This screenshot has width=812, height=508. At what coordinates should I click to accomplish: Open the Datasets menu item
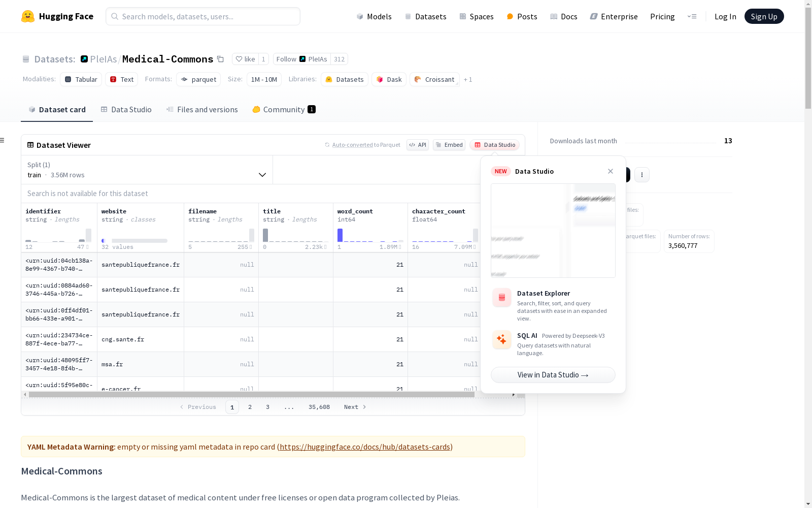coord(425,16)
